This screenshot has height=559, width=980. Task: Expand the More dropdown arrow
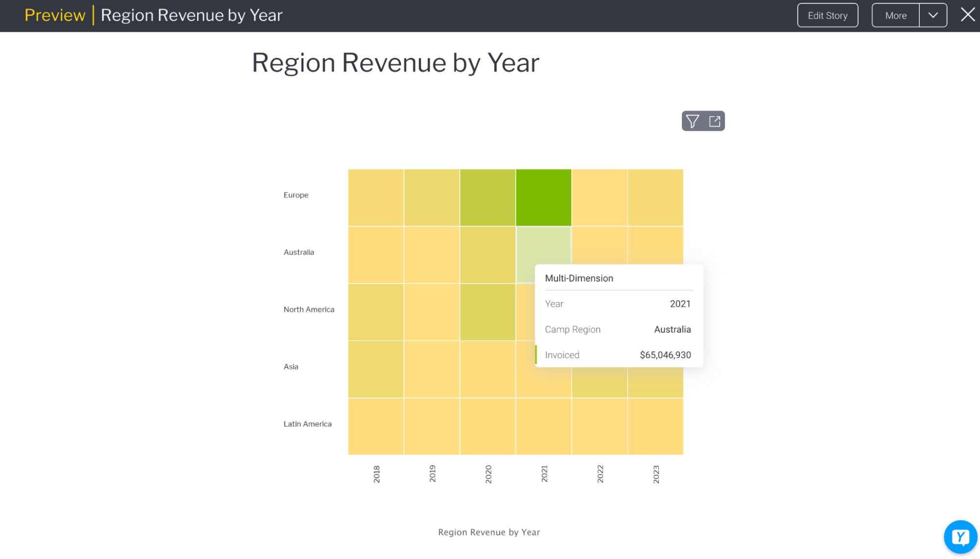coord(933,15)
